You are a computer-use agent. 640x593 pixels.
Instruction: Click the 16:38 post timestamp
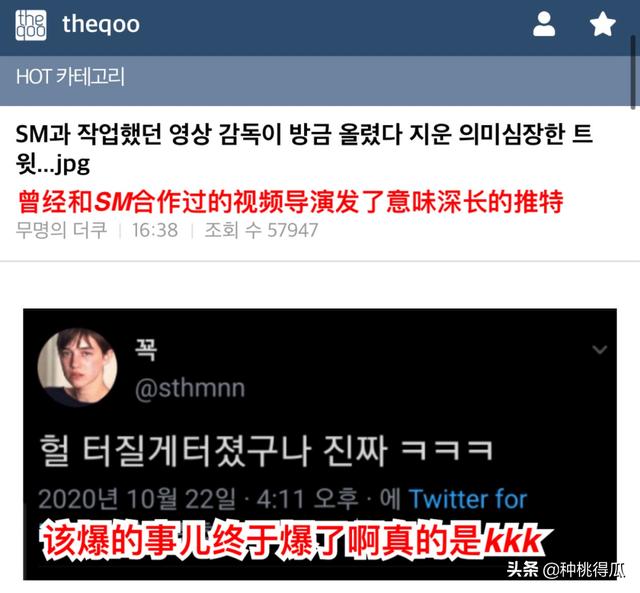(x=155, y=231)
